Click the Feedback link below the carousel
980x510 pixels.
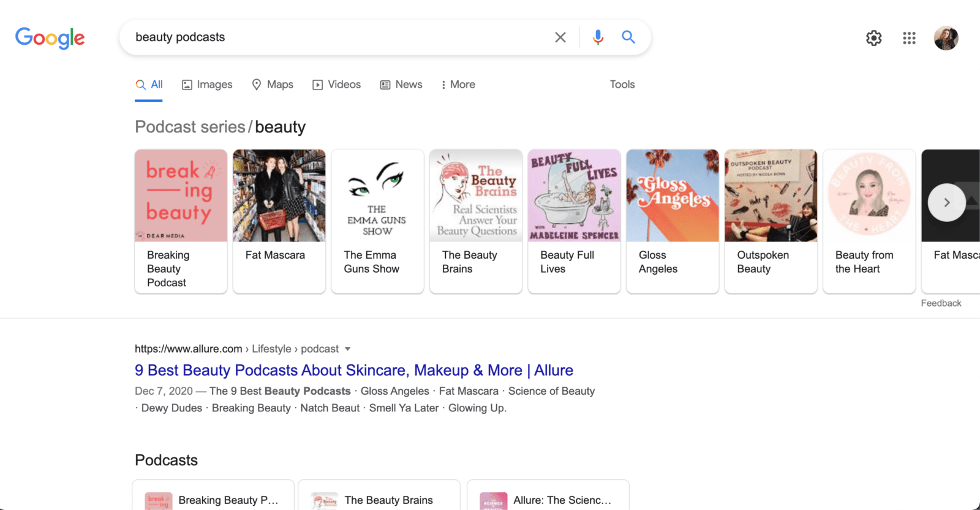[x=941, y=303]
